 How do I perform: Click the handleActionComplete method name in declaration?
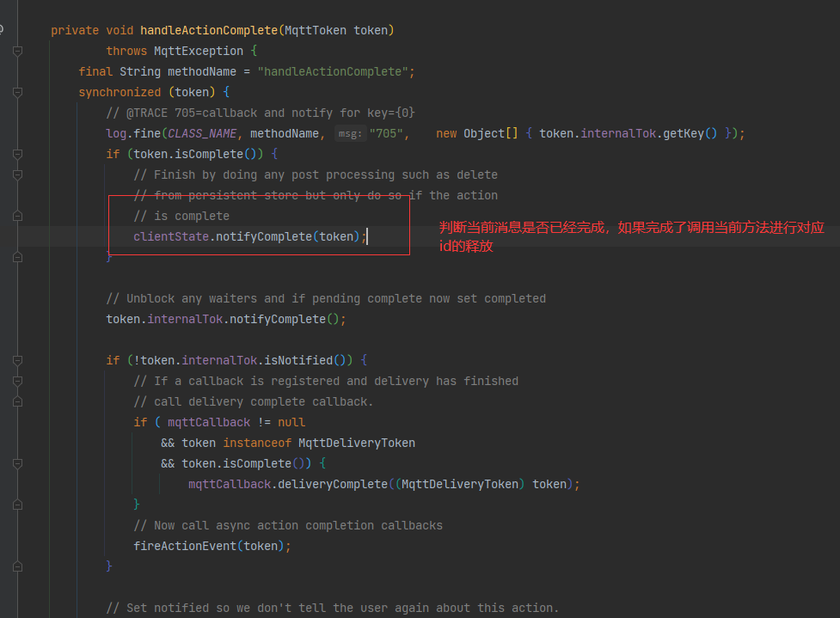click(209, 31)
